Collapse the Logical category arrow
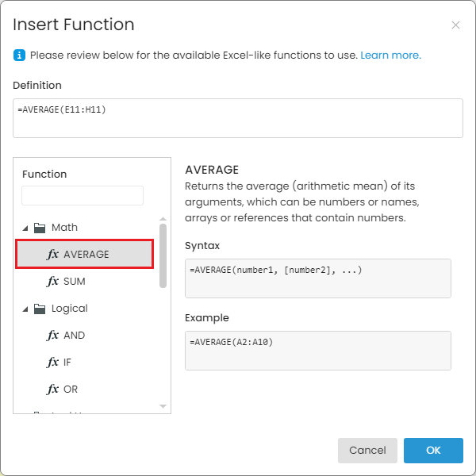Viewport: 476px width, 476px height. pyautogui.click(x=25, y=309)
